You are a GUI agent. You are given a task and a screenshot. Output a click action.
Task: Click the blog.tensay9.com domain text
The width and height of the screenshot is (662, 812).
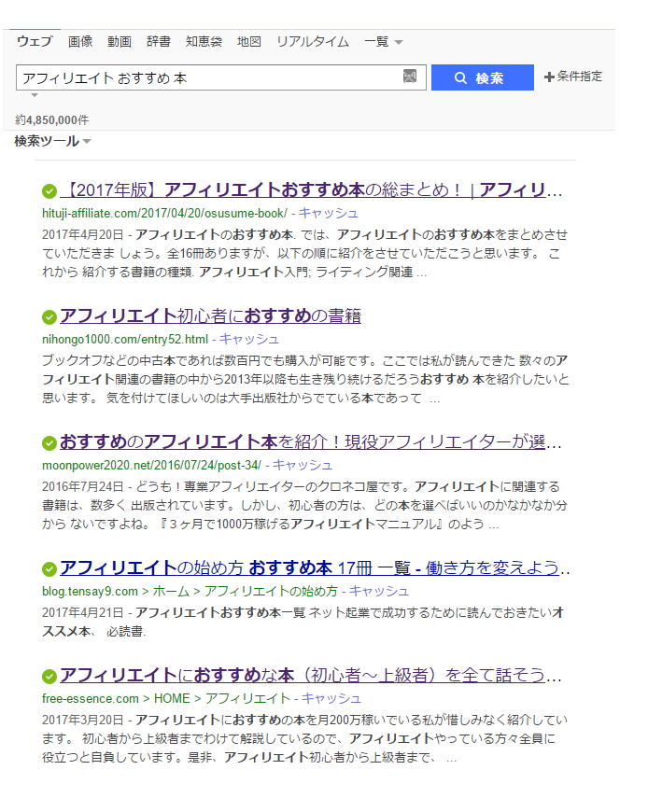point(90,592)
